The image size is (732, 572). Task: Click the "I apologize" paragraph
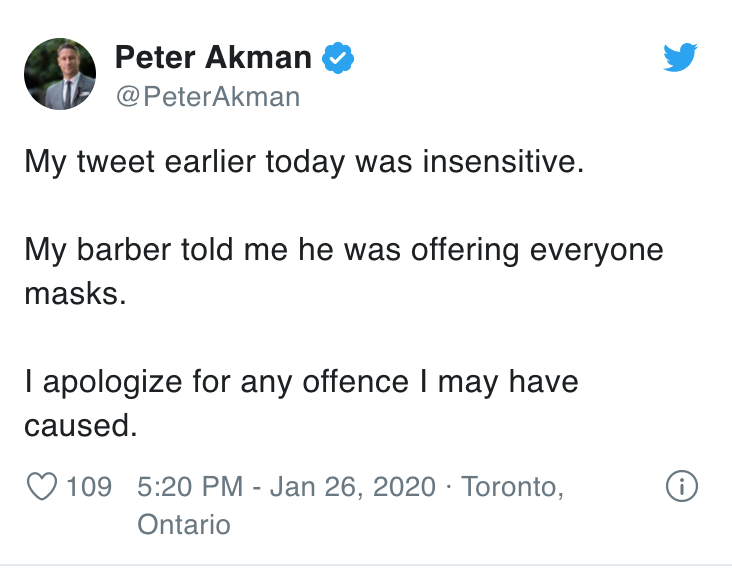click(302, 403)
